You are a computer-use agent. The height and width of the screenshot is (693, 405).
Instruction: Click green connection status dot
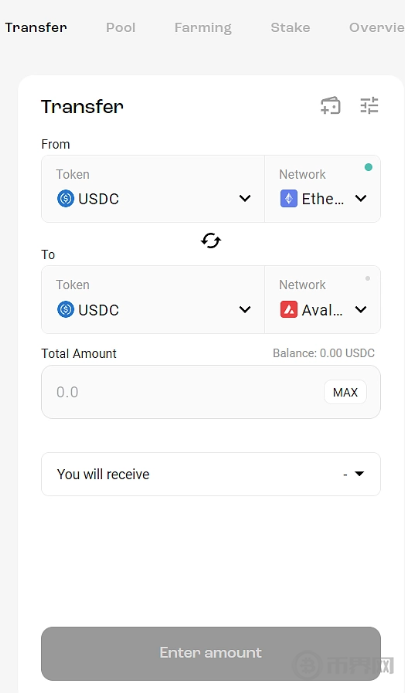368,167
